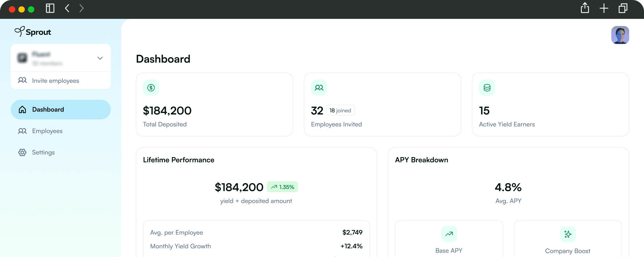Screen dimensions: 644x257
Task: Go back with the browser back arrow
Action: click(x=67, y=8)
